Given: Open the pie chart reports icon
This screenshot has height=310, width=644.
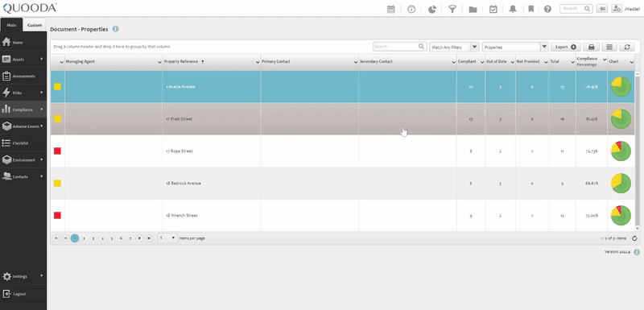Looking at the screenshot, I should 432,9.
